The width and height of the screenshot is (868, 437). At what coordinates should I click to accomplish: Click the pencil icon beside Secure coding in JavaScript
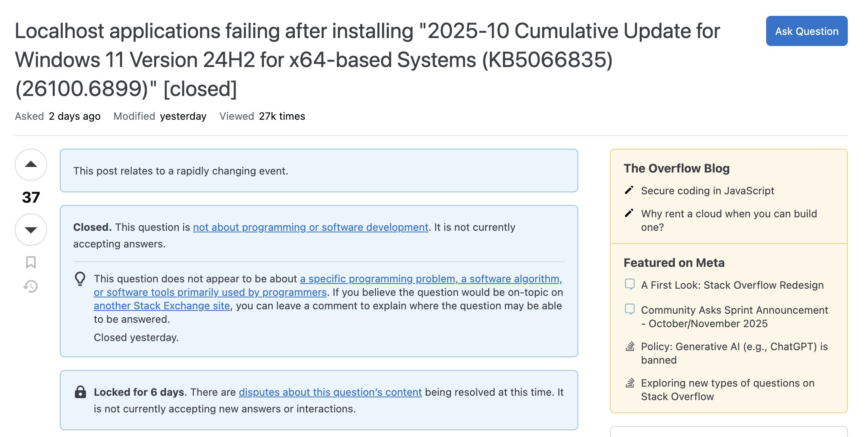pyautogui.click(x=629, y=190)
